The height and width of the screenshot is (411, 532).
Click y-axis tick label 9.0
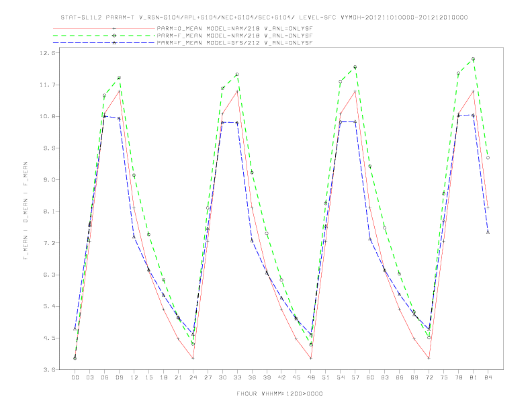click(49, 180)
